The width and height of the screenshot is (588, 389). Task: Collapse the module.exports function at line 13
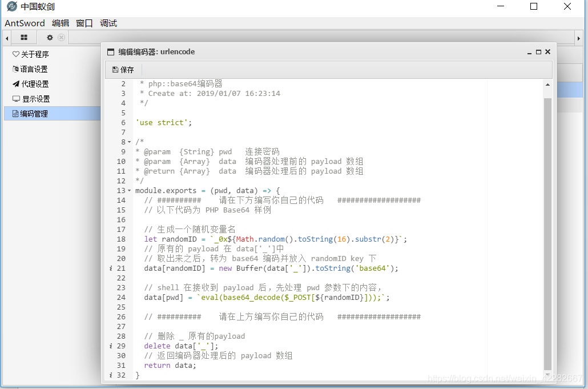point(130,191)
